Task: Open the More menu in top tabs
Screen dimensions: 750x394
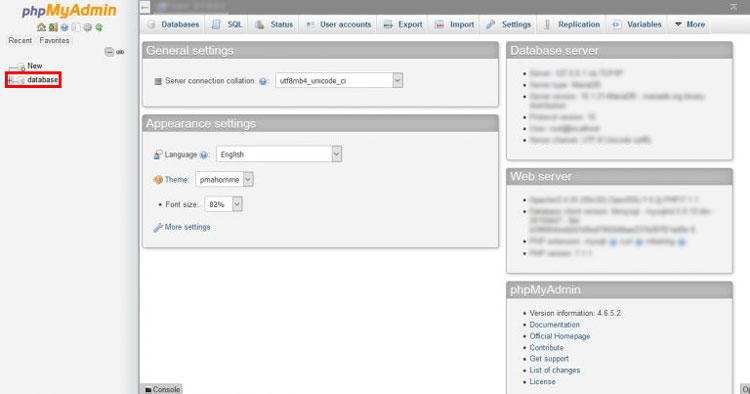Action: [690, 24]
